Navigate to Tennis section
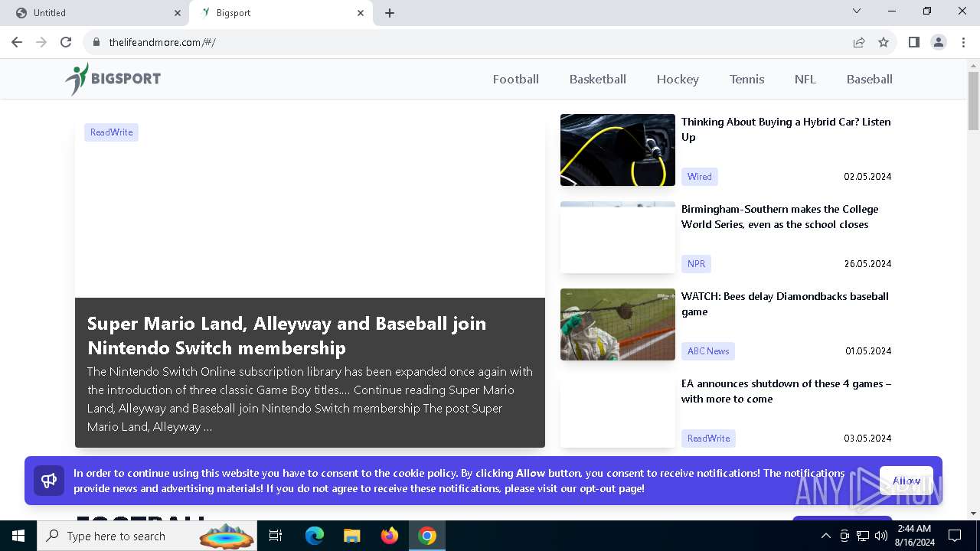980x551 pixels. pyautogui.click(x=747, y=79)
